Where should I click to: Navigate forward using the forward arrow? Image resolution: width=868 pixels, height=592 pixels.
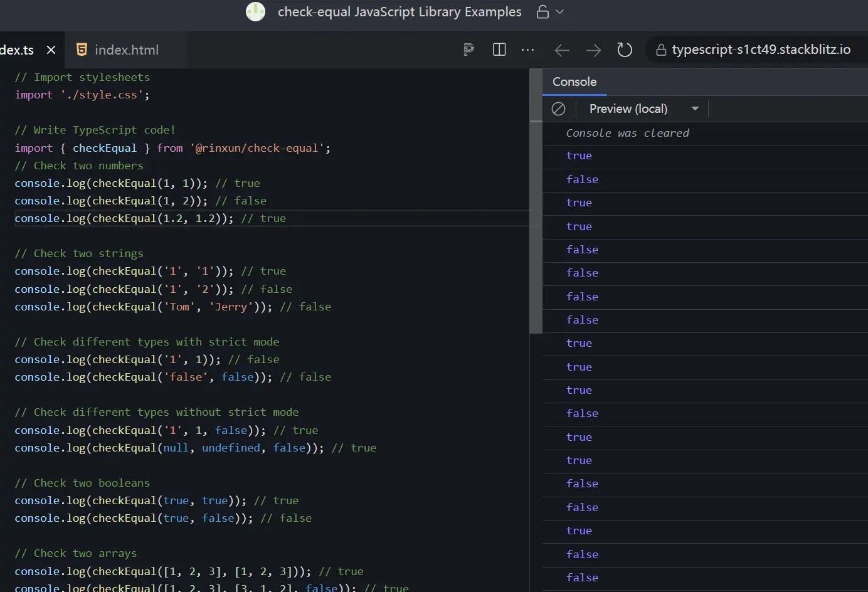pos(593,50)
